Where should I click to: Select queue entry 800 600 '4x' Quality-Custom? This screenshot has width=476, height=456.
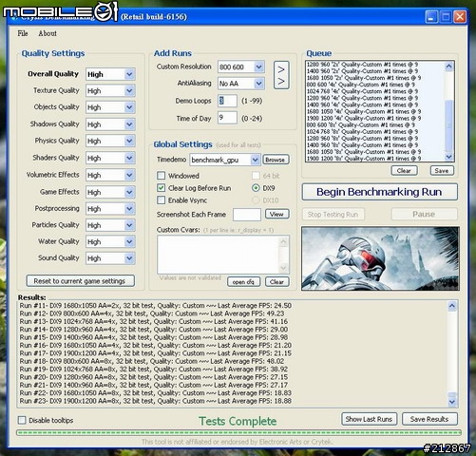[x=362, y=85]
